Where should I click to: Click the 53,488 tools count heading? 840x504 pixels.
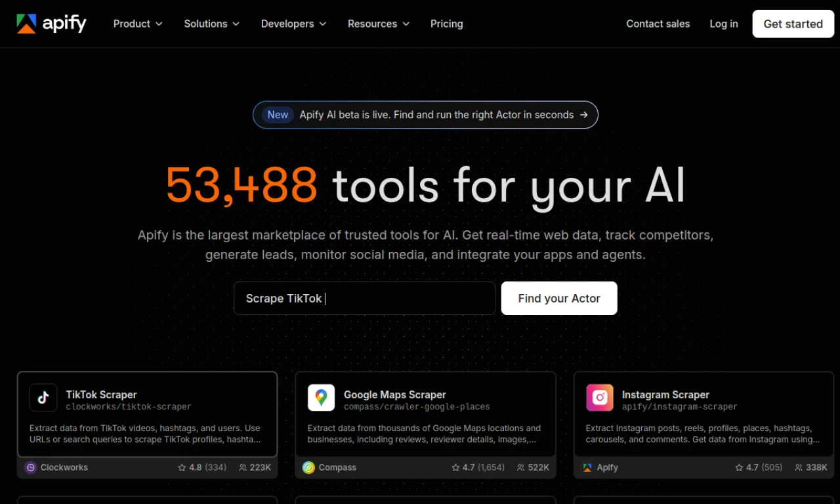click(241, 186)
